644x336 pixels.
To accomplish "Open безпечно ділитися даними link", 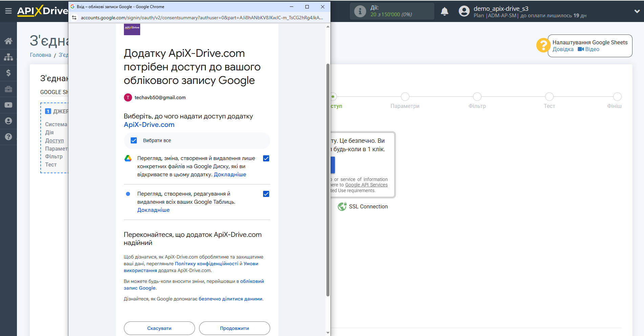I will [231, 299].
